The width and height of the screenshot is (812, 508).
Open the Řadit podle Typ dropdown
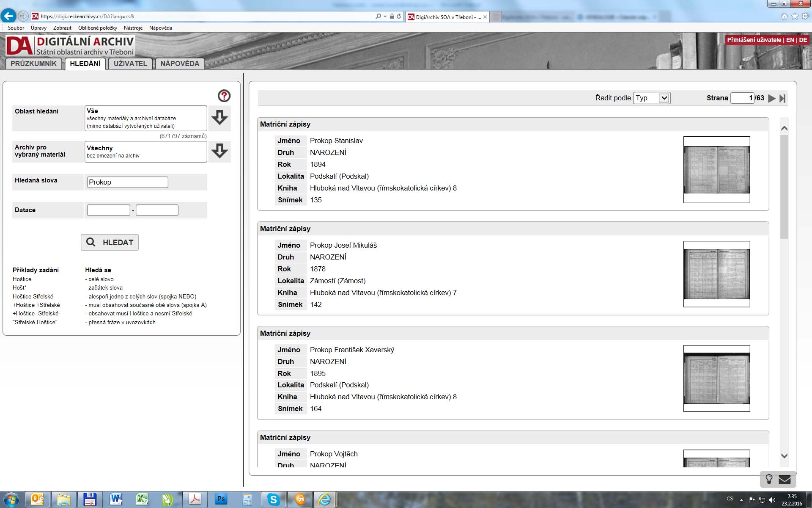tap(652, 98)
